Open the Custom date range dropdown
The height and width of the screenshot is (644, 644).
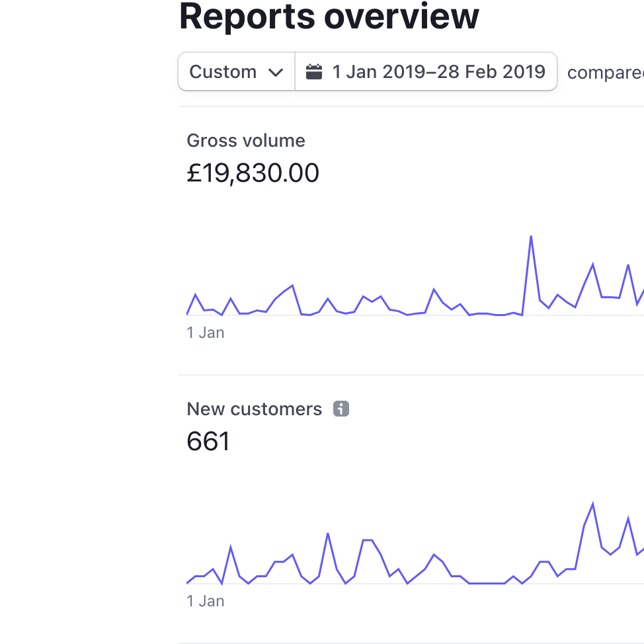(236, 71)
